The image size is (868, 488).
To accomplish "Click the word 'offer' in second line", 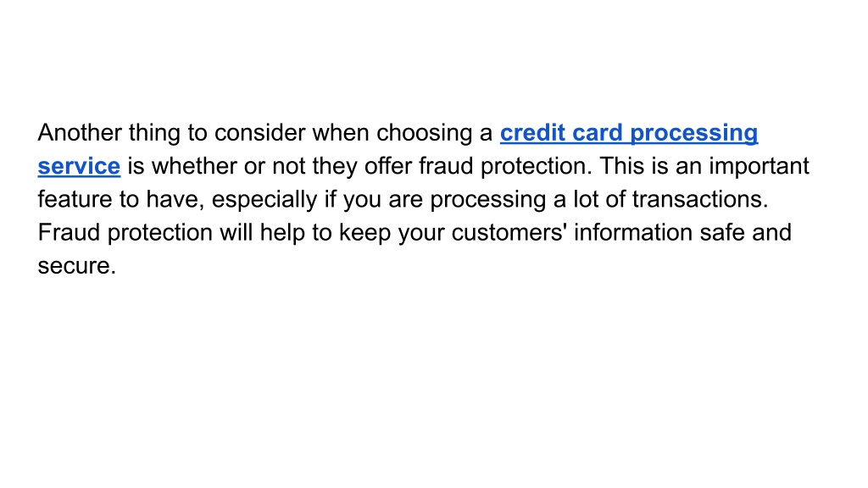I will tap(388, 166).
